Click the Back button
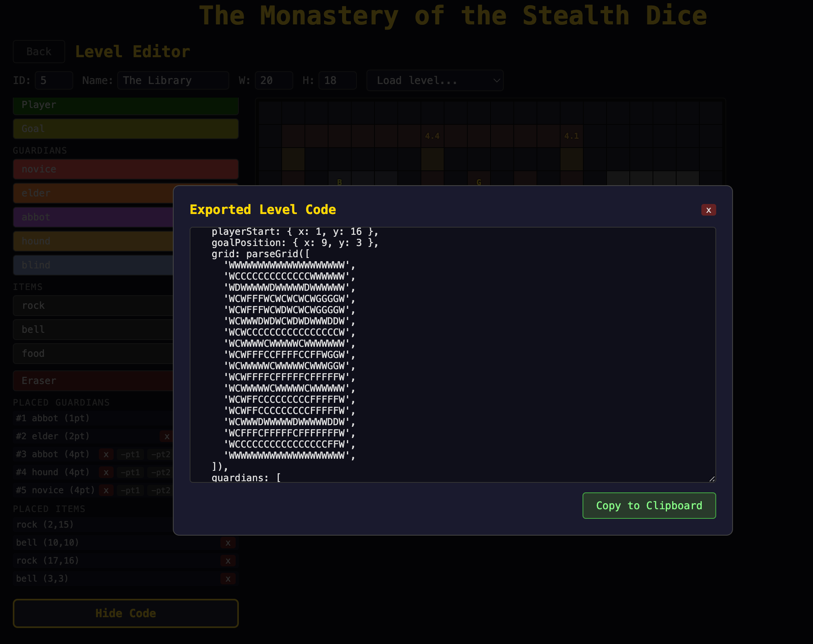The image size is (813, 644). 39,52
